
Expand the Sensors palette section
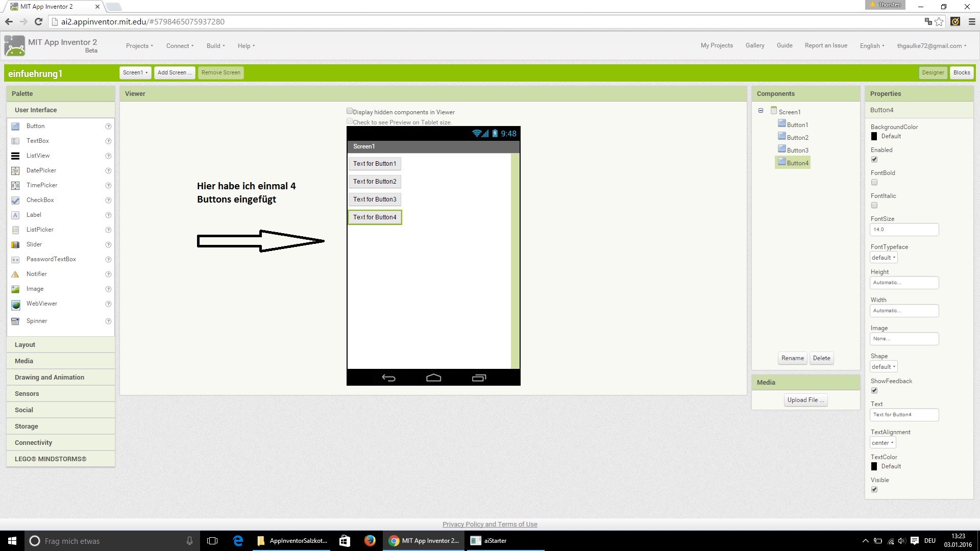click(x=61, y=394)
